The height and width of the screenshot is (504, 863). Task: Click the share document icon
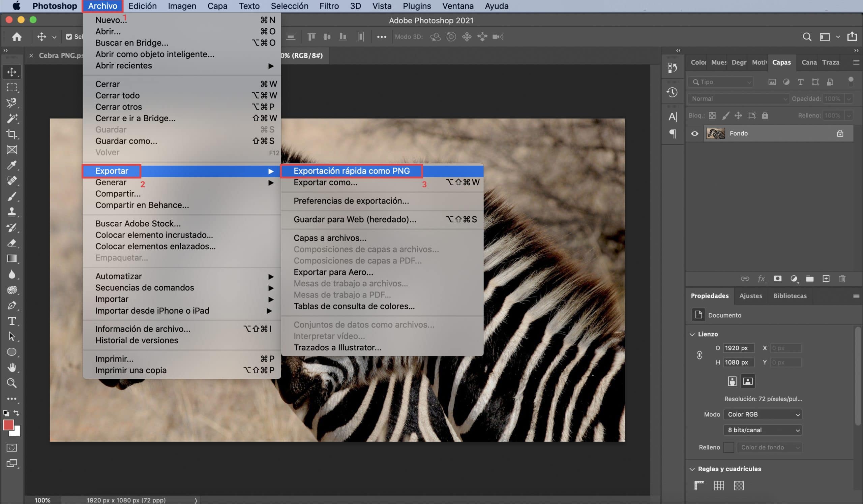point(852,36)
